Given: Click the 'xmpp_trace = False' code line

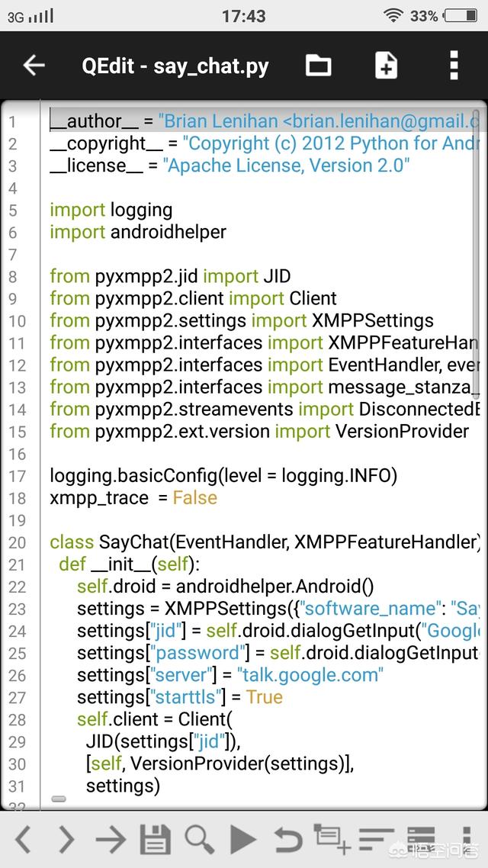Looking at the screenshot, I should [x=133, y=498].
